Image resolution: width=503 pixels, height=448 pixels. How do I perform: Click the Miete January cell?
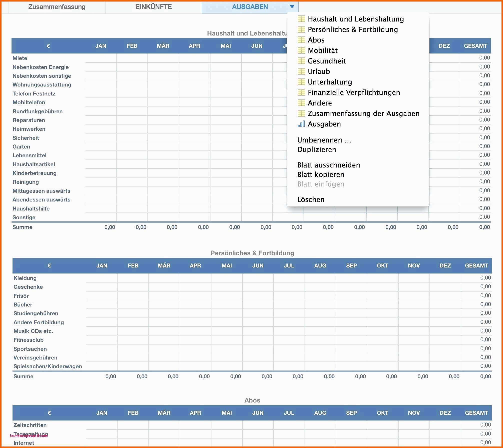pyautogui.click(x=101, y=58)
